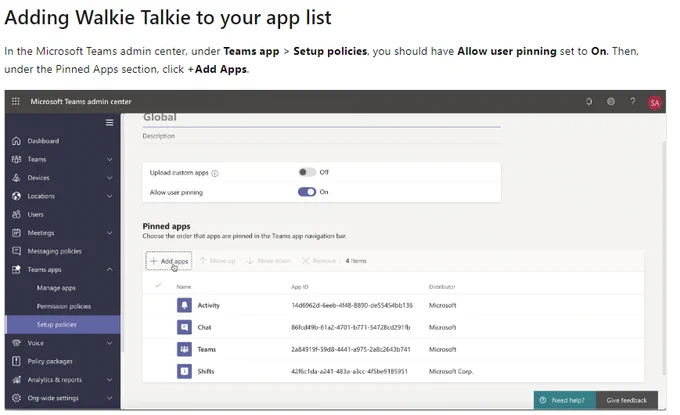This screenshot has height=415, width=680.
Task: Click Microsoft Corp. distributor cell
Action: coord(451,371)
